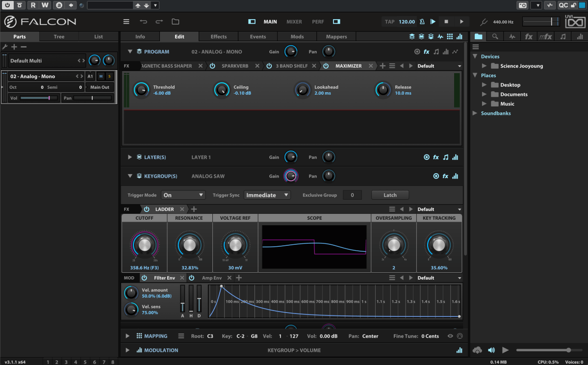The height and width of the screenshot is (365, 588).
Task: Toggle the Maximizer effect power button
Action: (x=326, y=66)
